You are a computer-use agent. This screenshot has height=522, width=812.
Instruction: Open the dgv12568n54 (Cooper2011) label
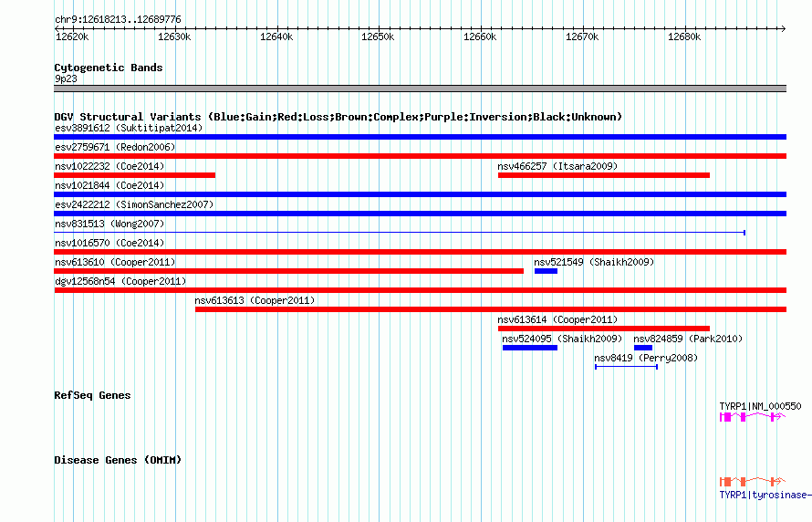[120, 281]
